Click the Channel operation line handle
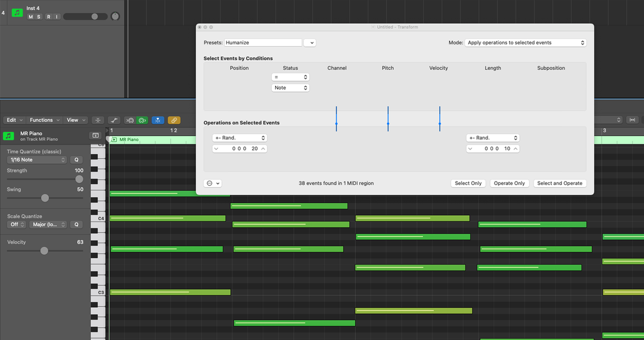 (336, 124)
